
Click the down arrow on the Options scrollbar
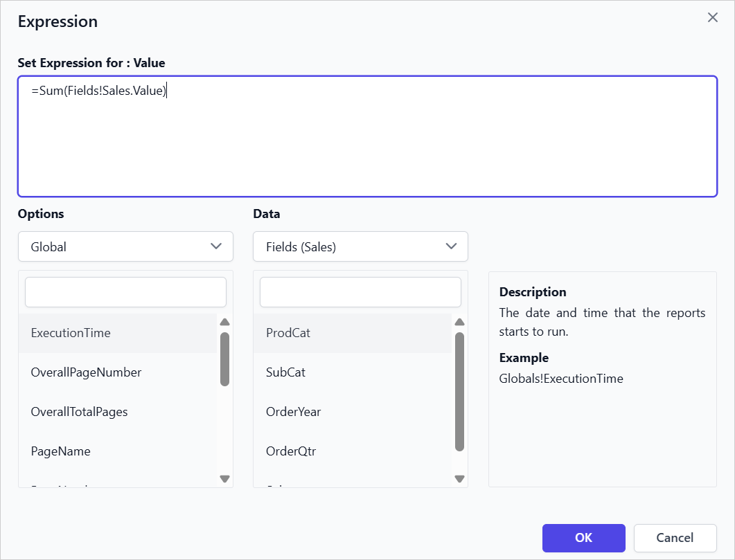(x=224, y=478)
